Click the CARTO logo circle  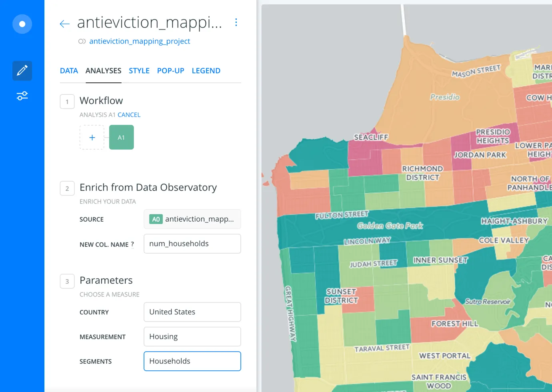point(22,24)
